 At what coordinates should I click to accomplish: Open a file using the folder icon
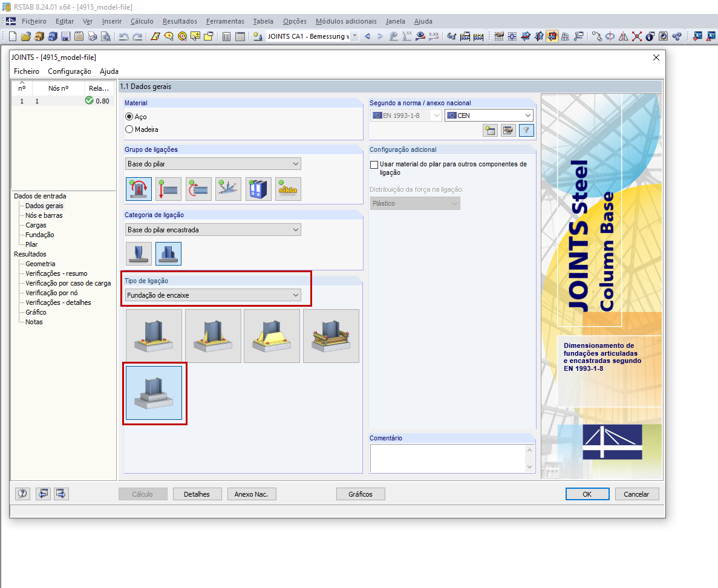[x=25, y=36]
